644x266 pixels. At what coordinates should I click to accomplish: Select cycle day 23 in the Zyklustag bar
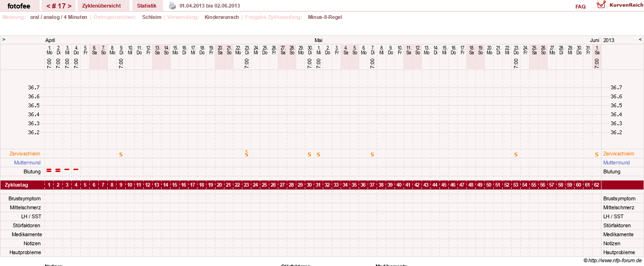tap(247, 185)
